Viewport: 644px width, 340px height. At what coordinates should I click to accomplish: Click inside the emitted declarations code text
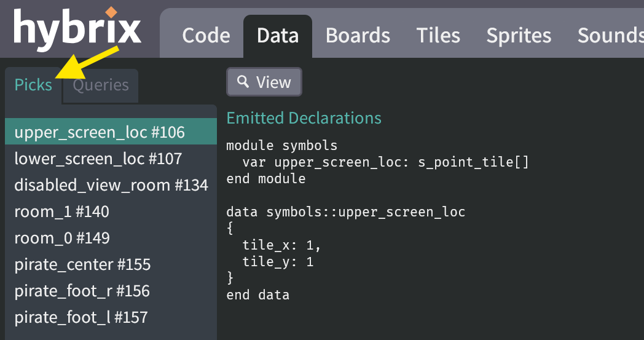tap(345, 213)
